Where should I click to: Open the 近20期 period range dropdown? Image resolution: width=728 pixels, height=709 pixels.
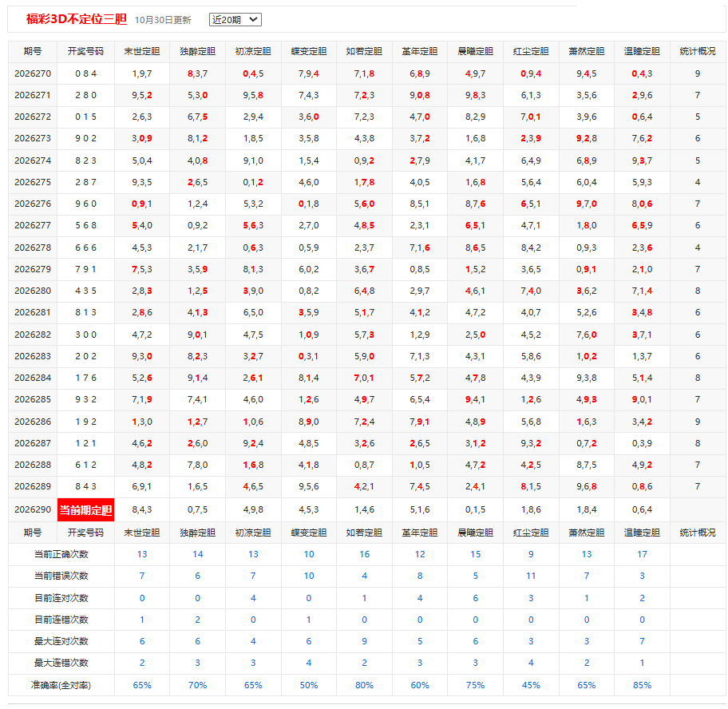(235, 19)
